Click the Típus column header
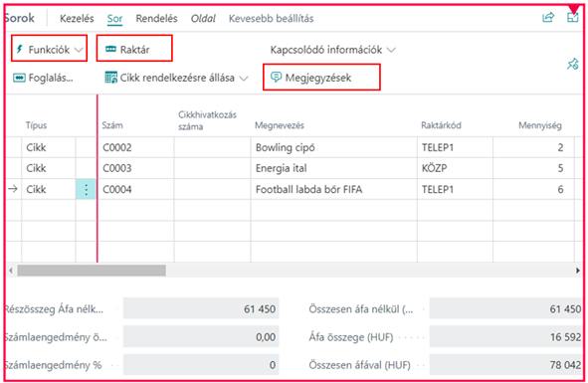 click(x=37, y=125)
